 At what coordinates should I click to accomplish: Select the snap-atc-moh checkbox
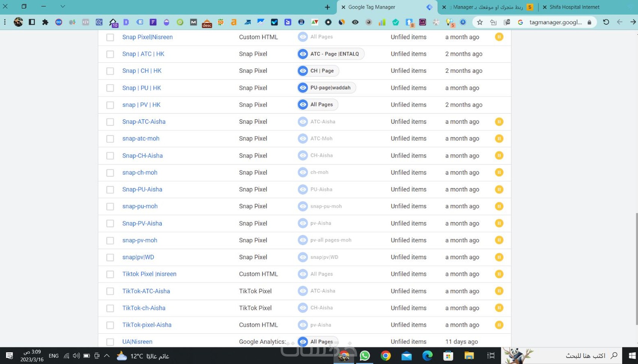pos(110,139)
